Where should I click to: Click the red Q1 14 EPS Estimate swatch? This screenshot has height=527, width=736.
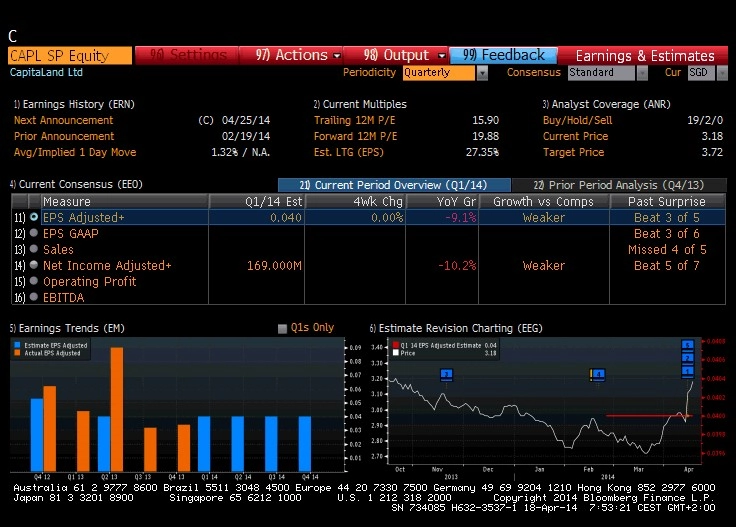click(x=396, y=345)
